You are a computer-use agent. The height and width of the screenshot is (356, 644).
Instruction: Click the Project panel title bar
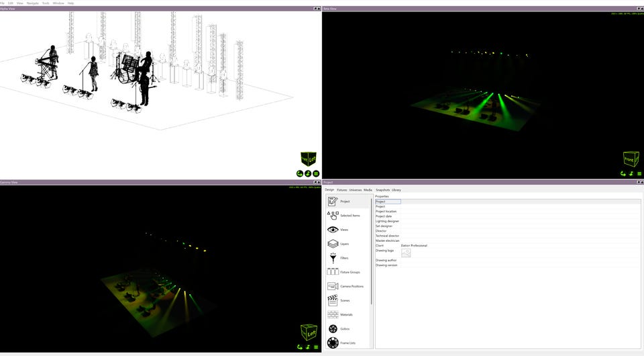click(x=483, y=182)
